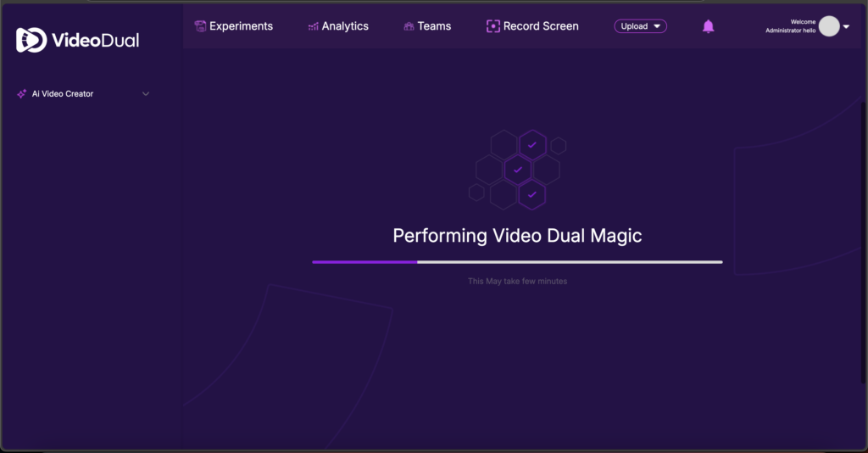
Task: Click the page vertical scrollbar
Action: tap(864, 243)
